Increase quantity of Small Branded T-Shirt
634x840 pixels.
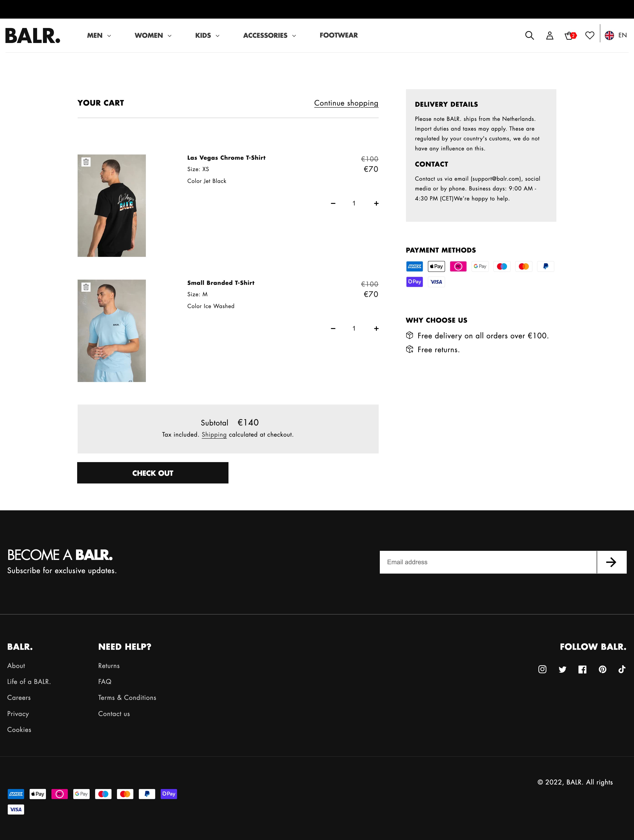click(376, 329)
